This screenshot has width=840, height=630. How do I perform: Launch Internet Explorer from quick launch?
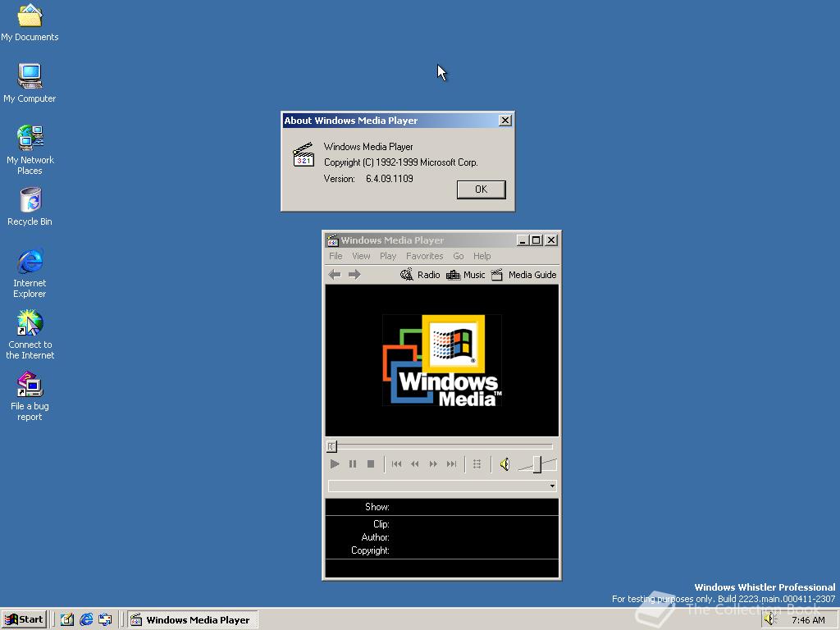[x=86, y=620]
